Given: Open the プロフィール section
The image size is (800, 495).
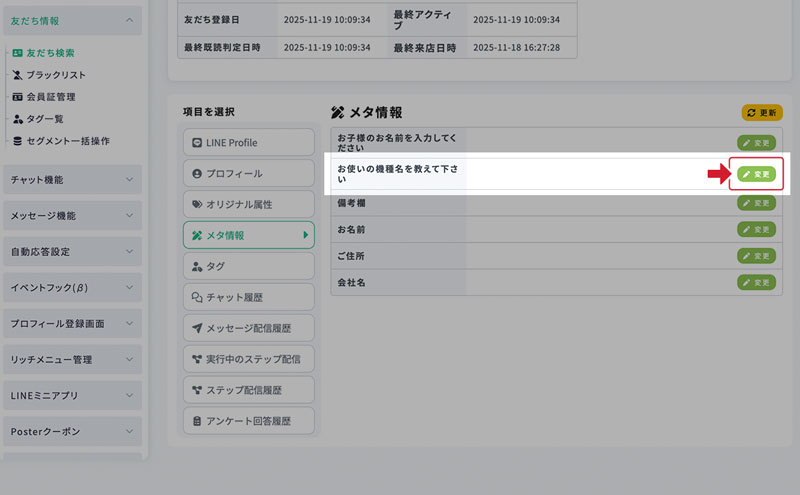Looking at the screenshot, I should click(x=248, y=174).
